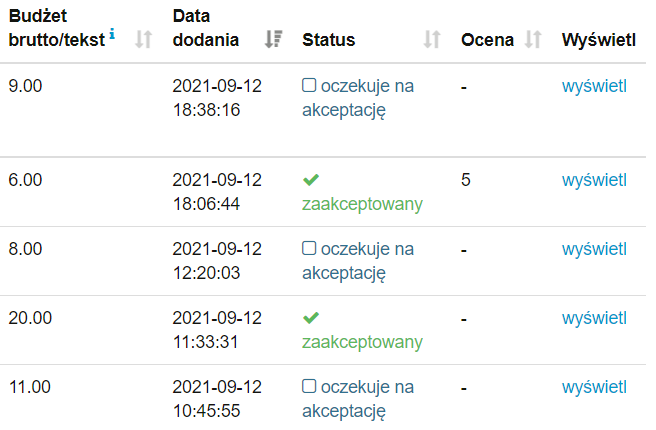This screenshot has height=430, width=656.
Task: Open wyświetl link for 6.00 budget row
Action: click(x=594, y=180)
